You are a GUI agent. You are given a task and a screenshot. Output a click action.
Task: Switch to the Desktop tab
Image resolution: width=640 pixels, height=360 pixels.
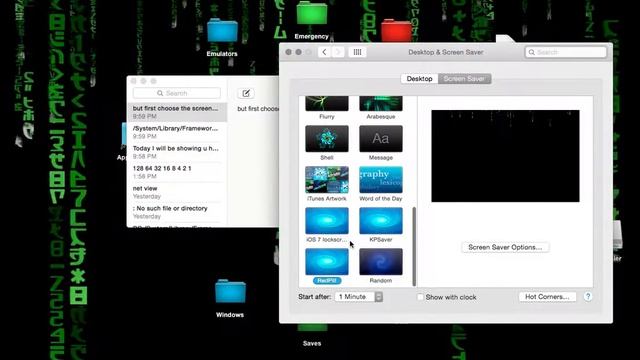(x=419, y=79)
